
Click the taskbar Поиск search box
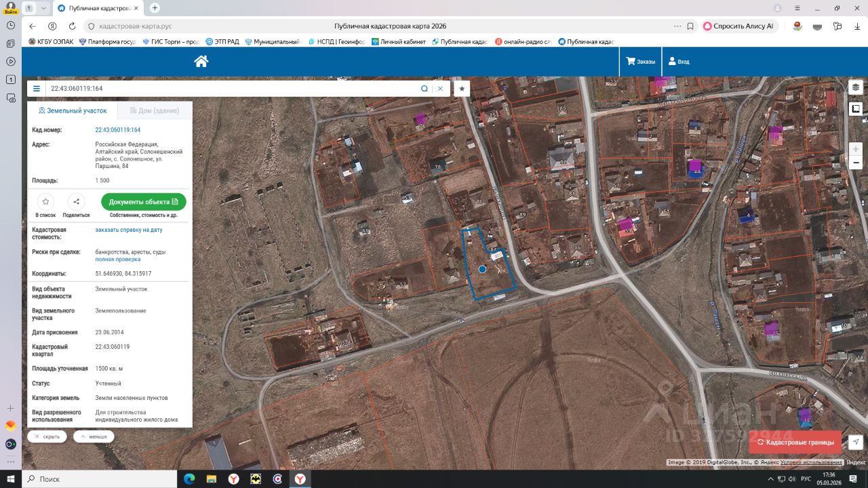coord(100,479)
